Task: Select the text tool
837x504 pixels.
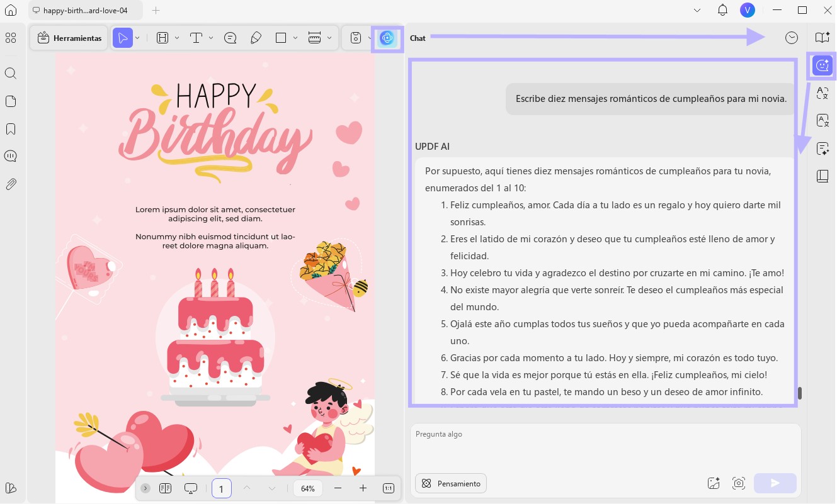Action: point(196,38)
